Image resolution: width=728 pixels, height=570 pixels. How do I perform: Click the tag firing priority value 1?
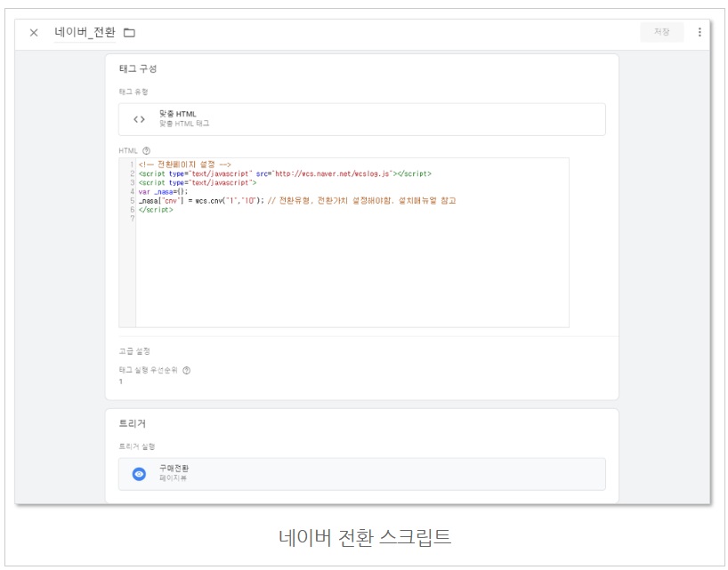coord(121,381)
